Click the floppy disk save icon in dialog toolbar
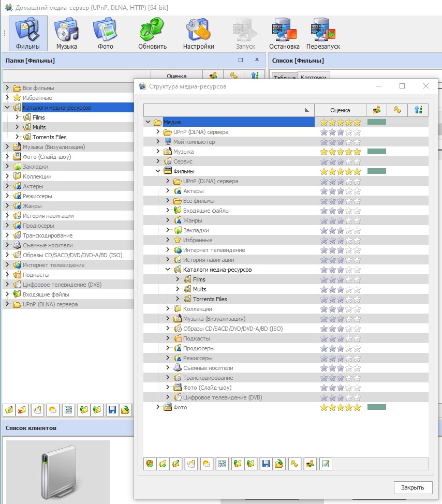 pyautogui.click(x=266, y=464)
